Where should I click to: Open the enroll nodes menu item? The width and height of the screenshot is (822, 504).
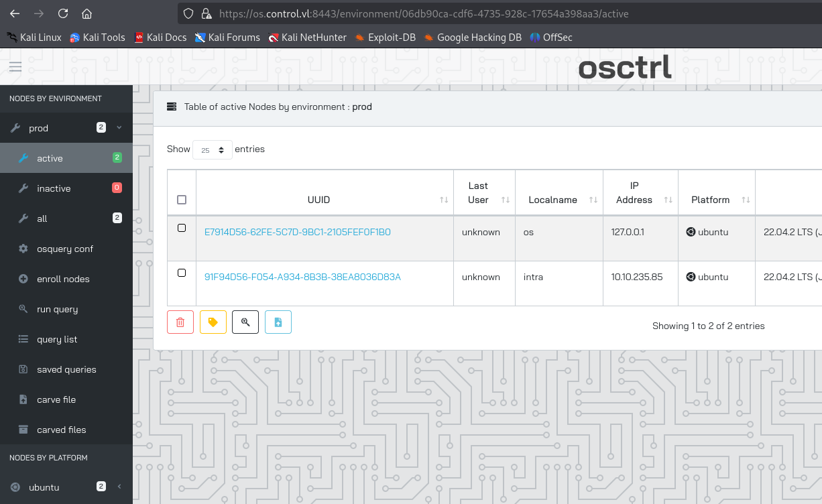pos(66,279)
